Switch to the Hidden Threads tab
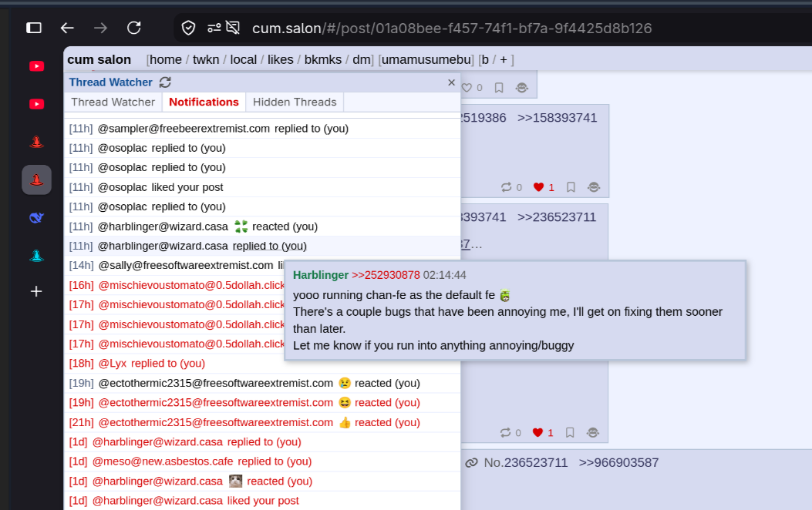812x510 pixels. coord(295,102)
